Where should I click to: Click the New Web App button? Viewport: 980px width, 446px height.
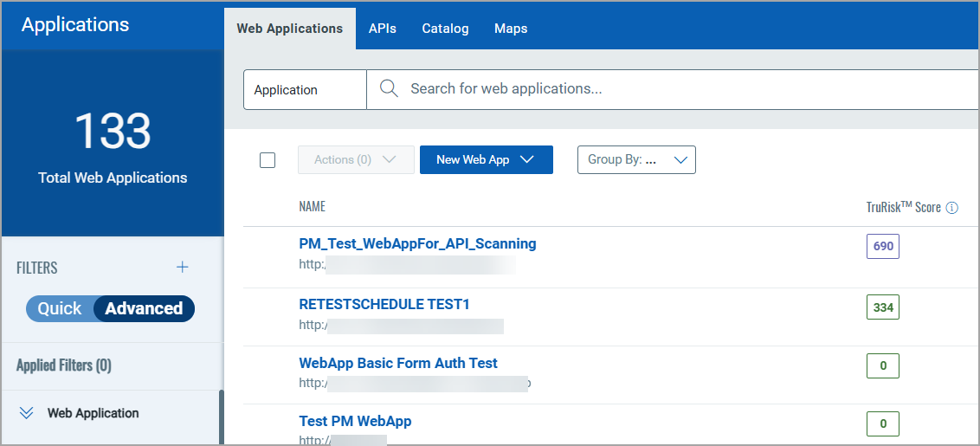[x=486, y=159]
